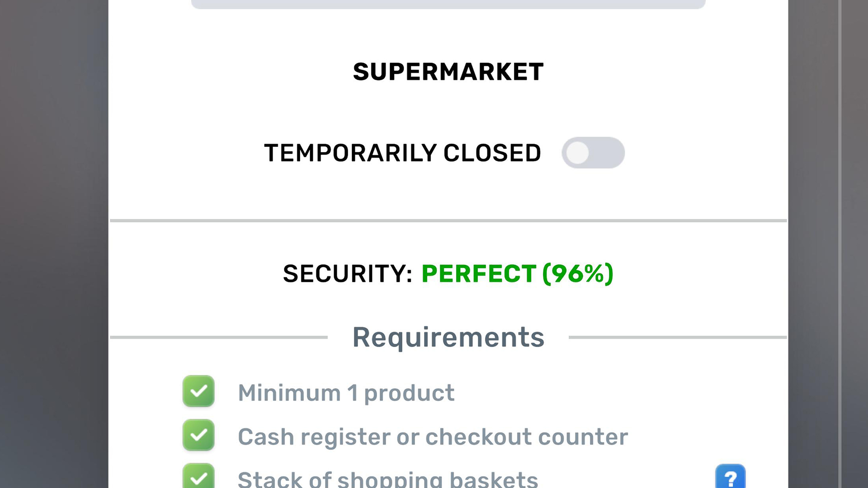Toggle the Temporarily Closed switch

(593, 153)
